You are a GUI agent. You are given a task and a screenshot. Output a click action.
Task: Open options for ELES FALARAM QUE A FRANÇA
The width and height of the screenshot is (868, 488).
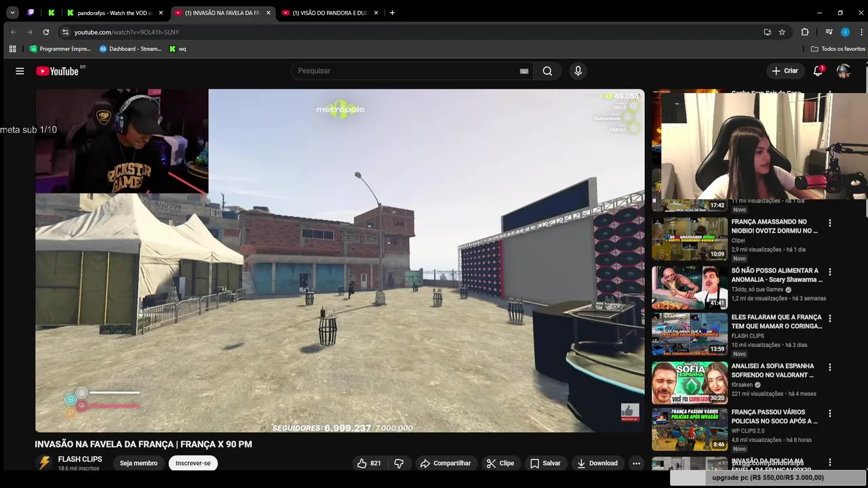(x=829, y=319)
